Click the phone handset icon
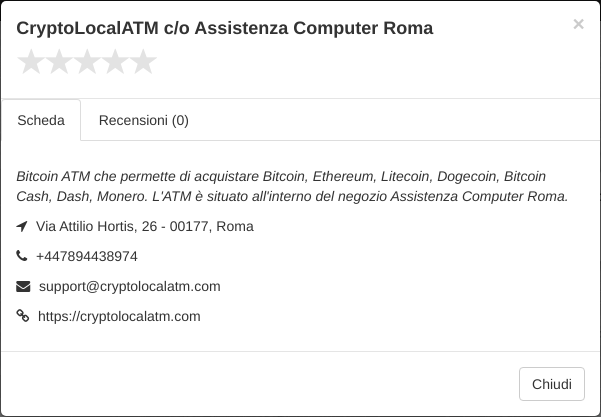Viewport: 601px width, 417px height. coord(22,255)
